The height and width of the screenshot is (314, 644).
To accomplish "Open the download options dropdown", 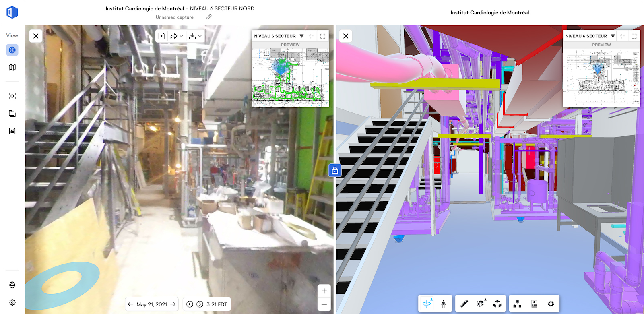I will (195, 36).
